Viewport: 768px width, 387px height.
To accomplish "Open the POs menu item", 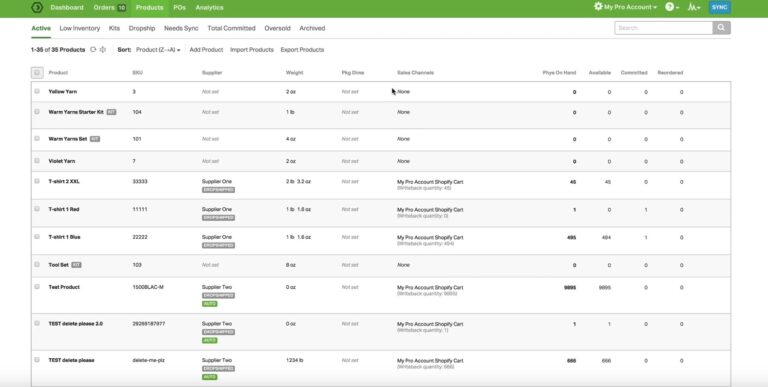I will tap(179, 8).
